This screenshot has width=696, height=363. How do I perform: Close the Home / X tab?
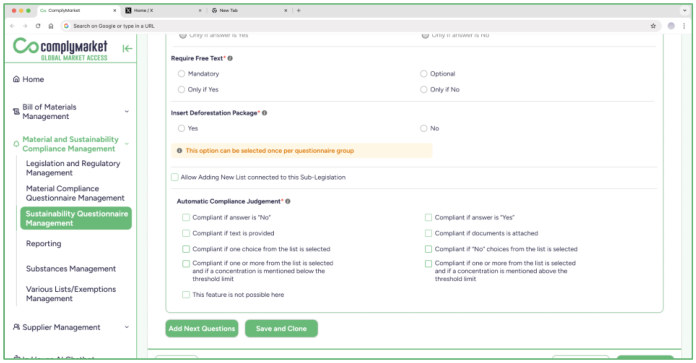(200, 10)
